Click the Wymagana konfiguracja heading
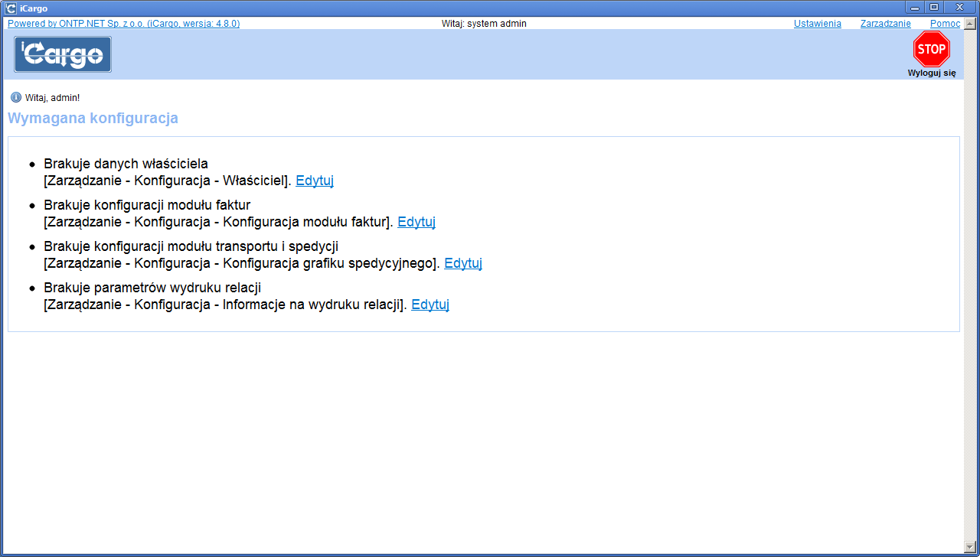 coord(93,119)
